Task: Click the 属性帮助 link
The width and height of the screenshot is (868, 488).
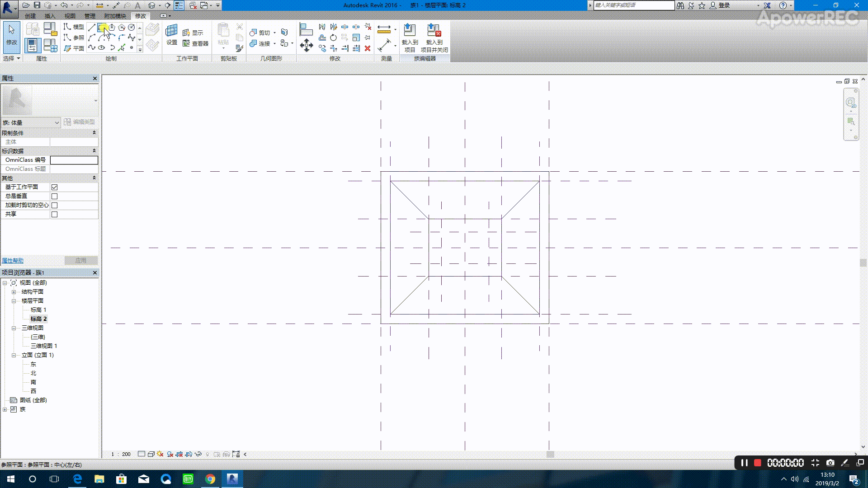Action: pos(13,261)
